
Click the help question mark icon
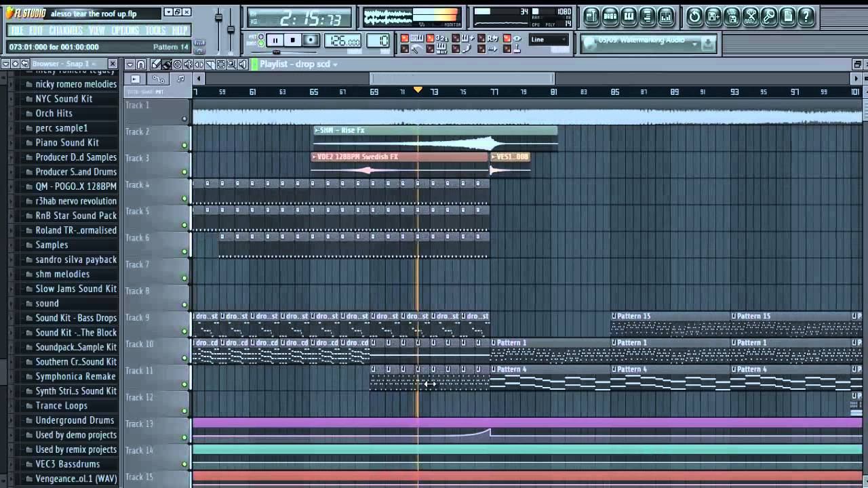click(x=806, y=17)
